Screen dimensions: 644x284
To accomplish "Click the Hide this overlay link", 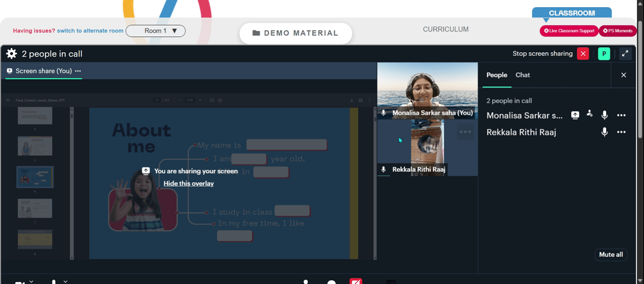I will [x=189, y=184].
